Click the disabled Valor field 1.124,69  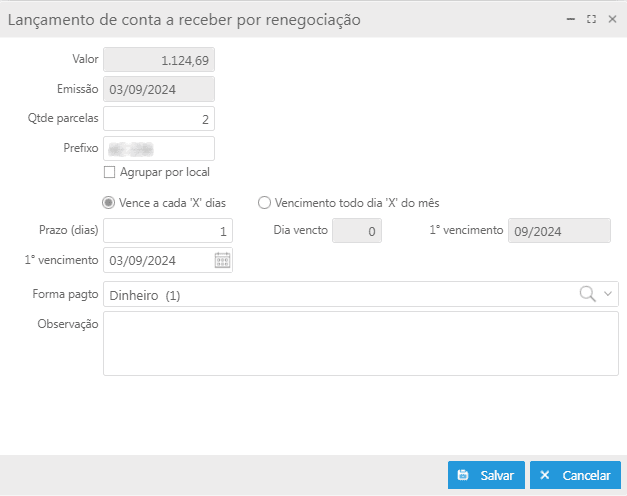158,60
